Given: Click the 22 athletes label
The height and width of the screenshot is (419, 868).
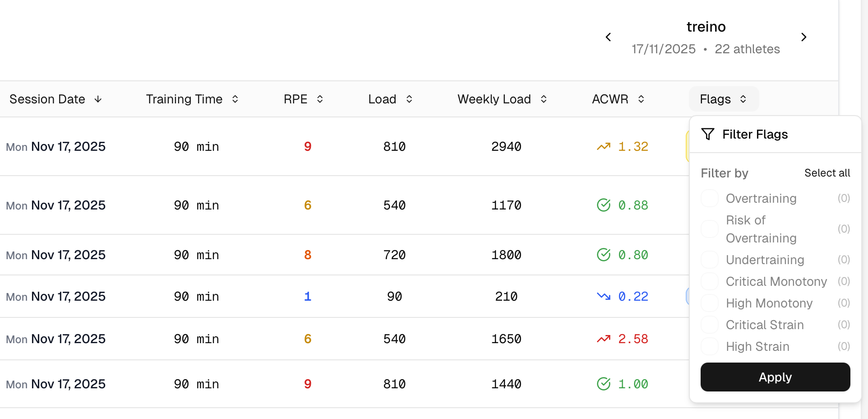Looking at the screenshot, I should (x=747, y=49).
